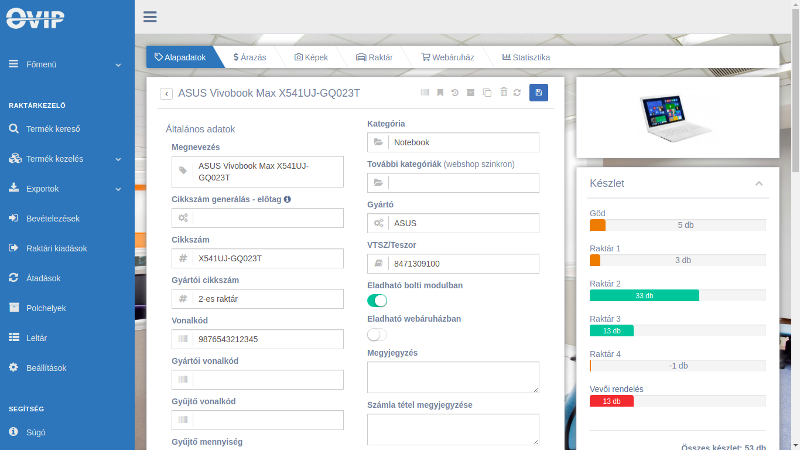Click the Gyártó field showing ASUS

coord(453,223)
